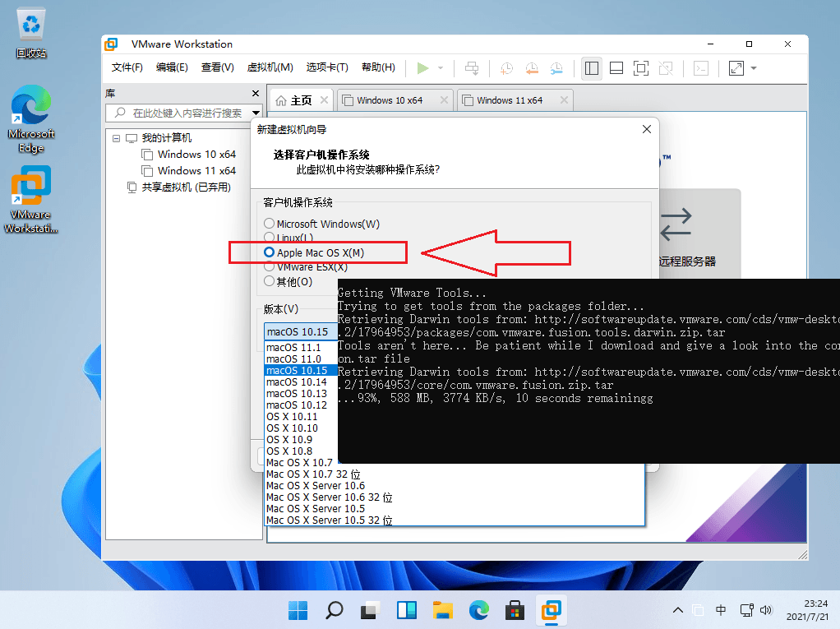
Task: Open the 查看(V) menu
Action: tap(217, 67)
